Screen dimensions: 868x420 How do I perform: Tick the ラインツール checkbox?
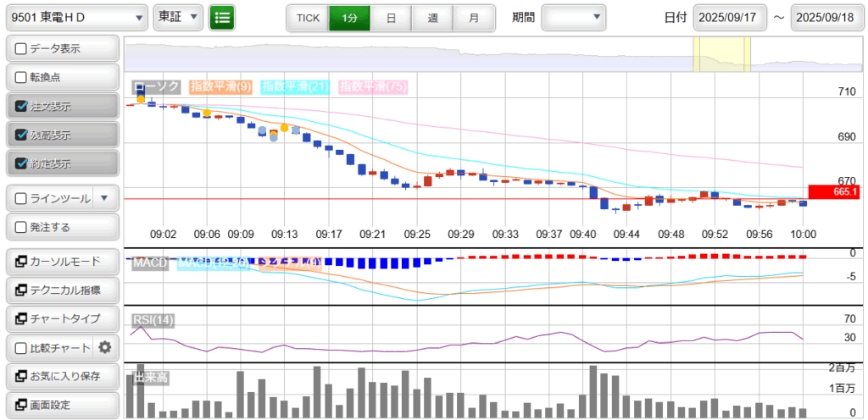[x=21, y=198]
